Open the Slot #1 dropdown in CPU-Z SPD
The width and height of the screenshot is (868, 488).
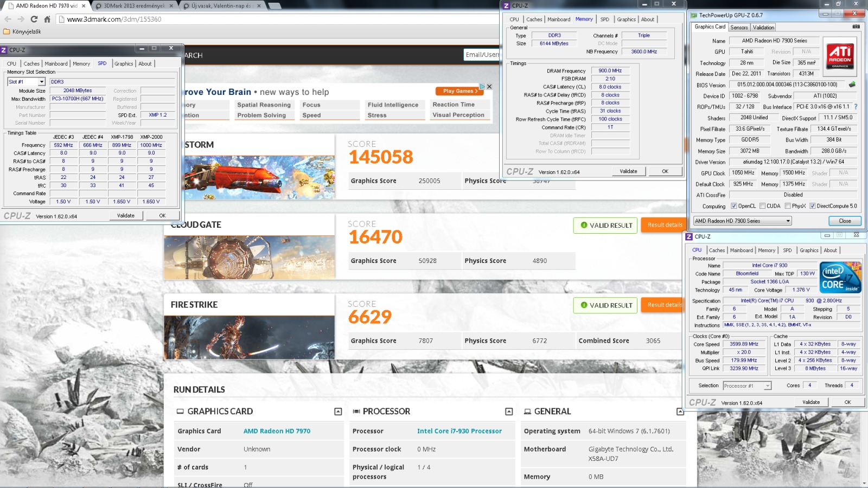41,82
